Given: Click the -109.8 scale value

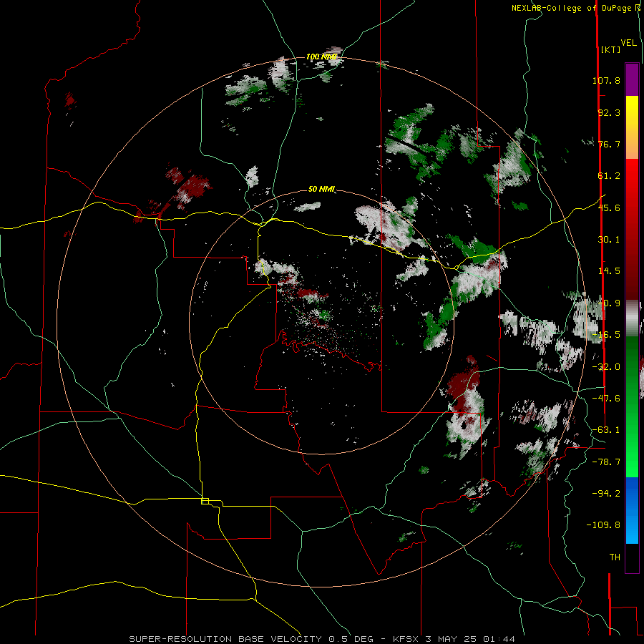Looking at the screenshot, I should tap(604, 525).
